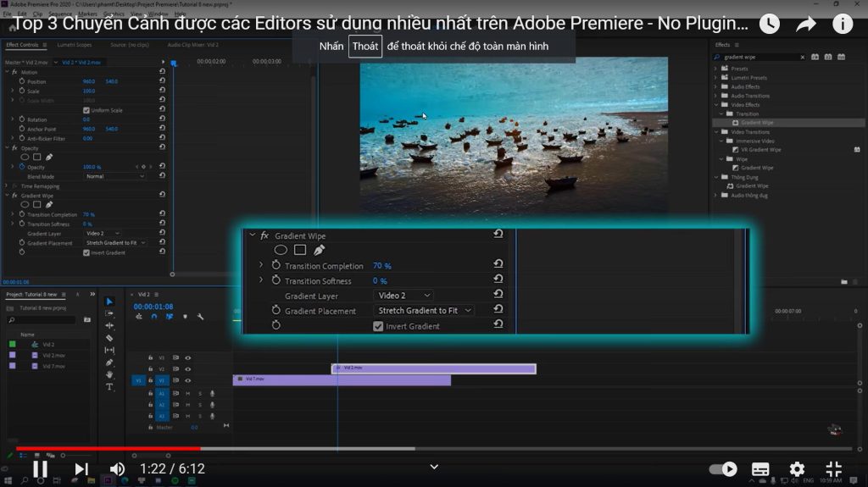Toggle V2 track eye visibility
The width and height of the screenshot is (868, 487).
coord(187,369)
